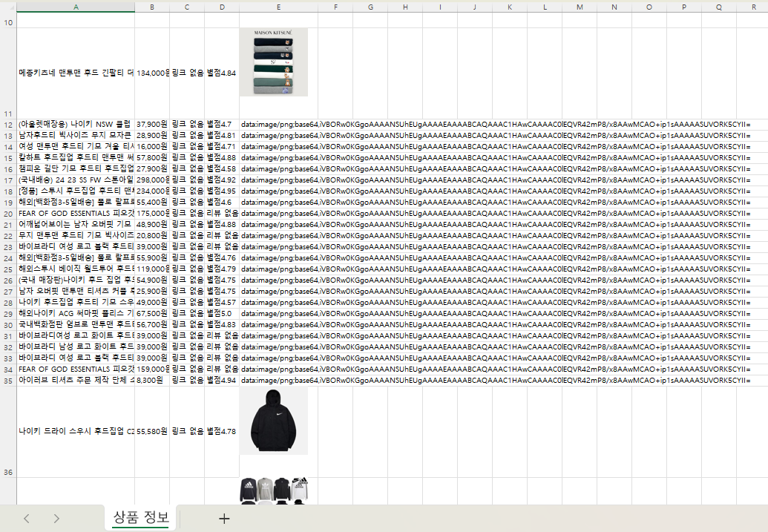Go to the previous sheet with the left arrow
Screen dimensions: 768x532
[x=27, y=519]
